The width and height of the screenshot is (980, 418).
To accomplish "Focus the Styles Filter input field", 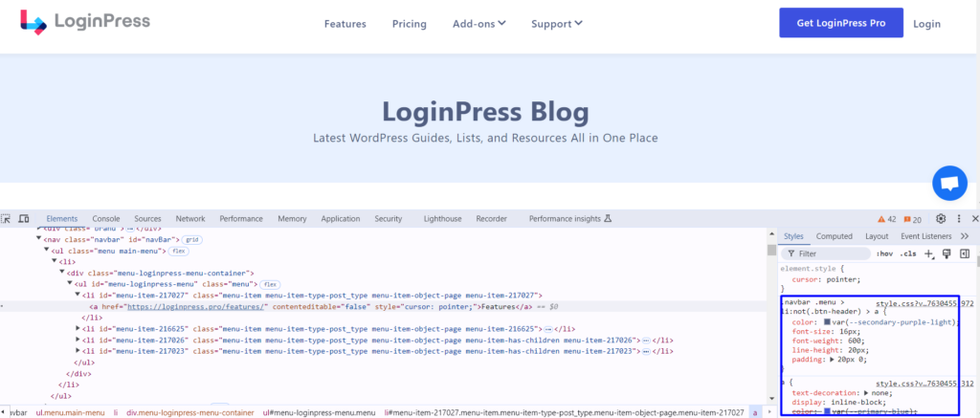I will [827, 253].
